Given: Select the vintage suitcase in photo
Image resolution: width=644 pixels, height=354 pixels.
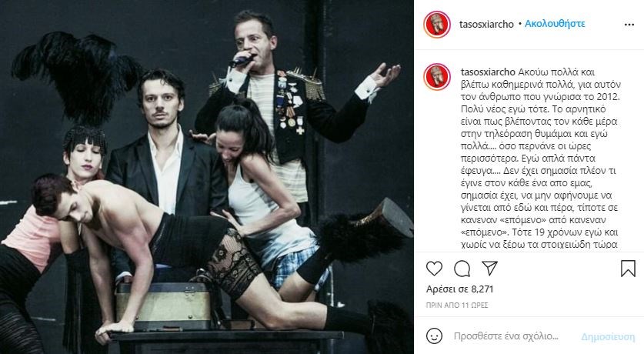Looking at the screenshot, I should pos(163,306).
